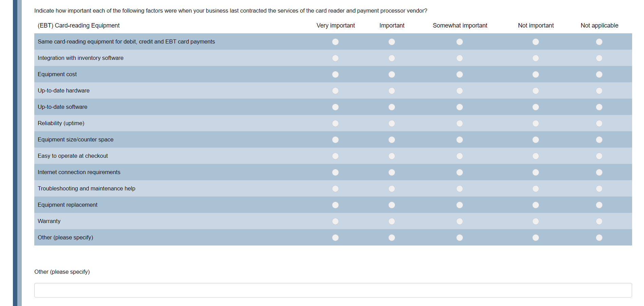Select Very important for same card-reading equipment

pos(335,42)
